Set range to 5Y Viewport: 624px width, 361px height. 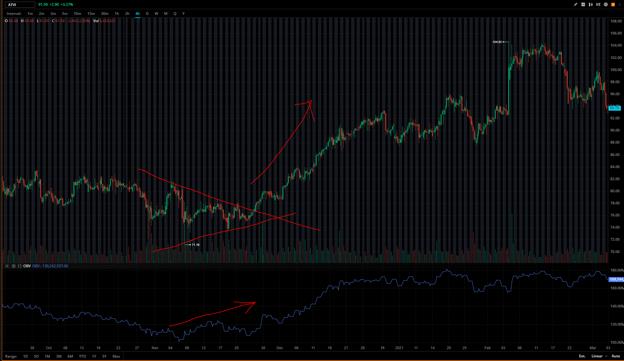pyautogui.click(x=104, y=356)
